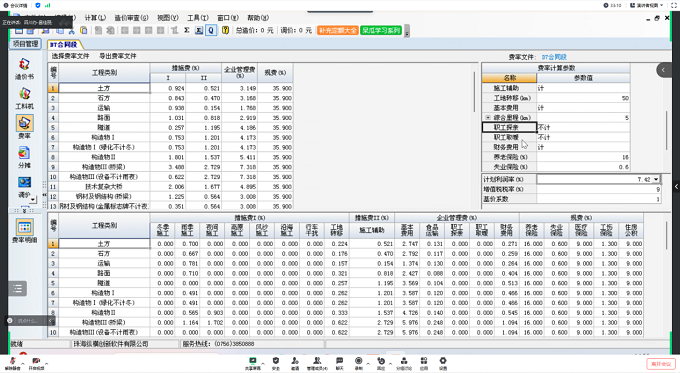Image resolution: width=680 pixels, height=373 pixels.
Task: Click the yellow help question toolbar icon
Action: [x=225, y=30]
